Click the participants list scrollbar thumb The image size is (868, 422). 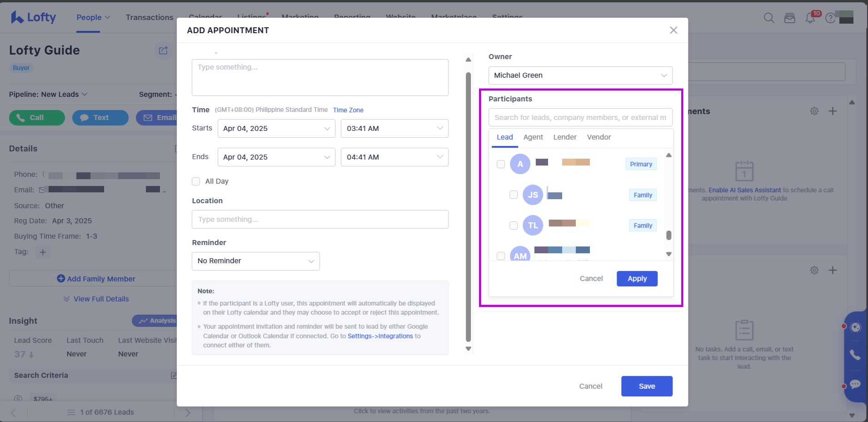tap(668, 235)
